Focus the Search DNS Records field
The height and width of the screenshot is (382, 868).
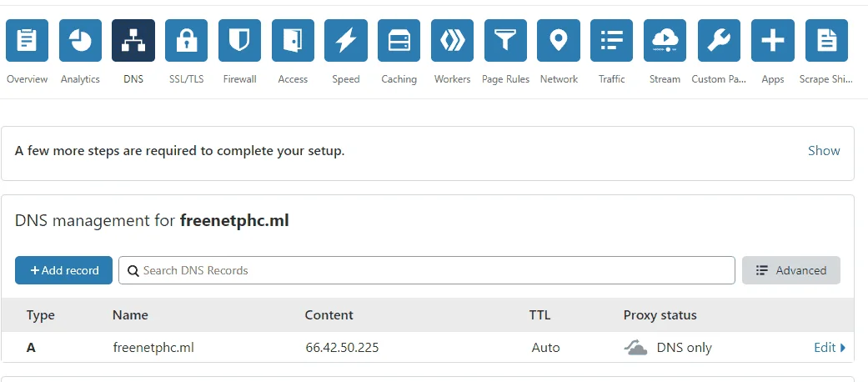427,270
